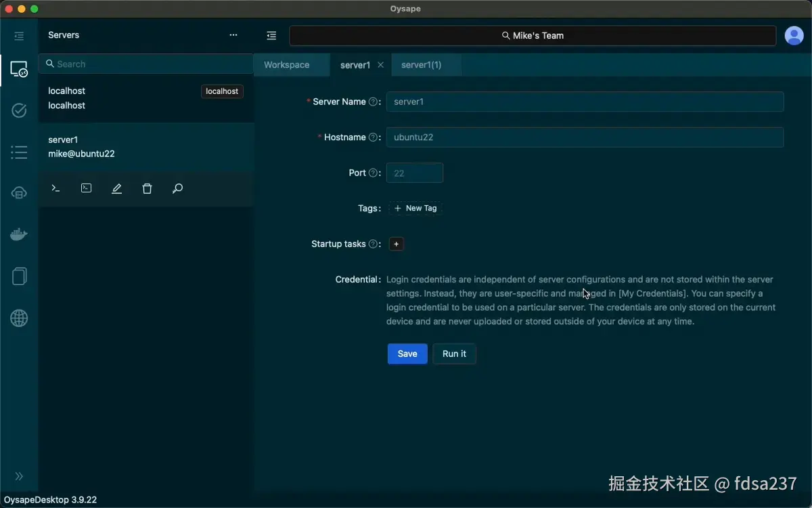Open a terminal for server1
812x508 pixels.
(55, 188)
